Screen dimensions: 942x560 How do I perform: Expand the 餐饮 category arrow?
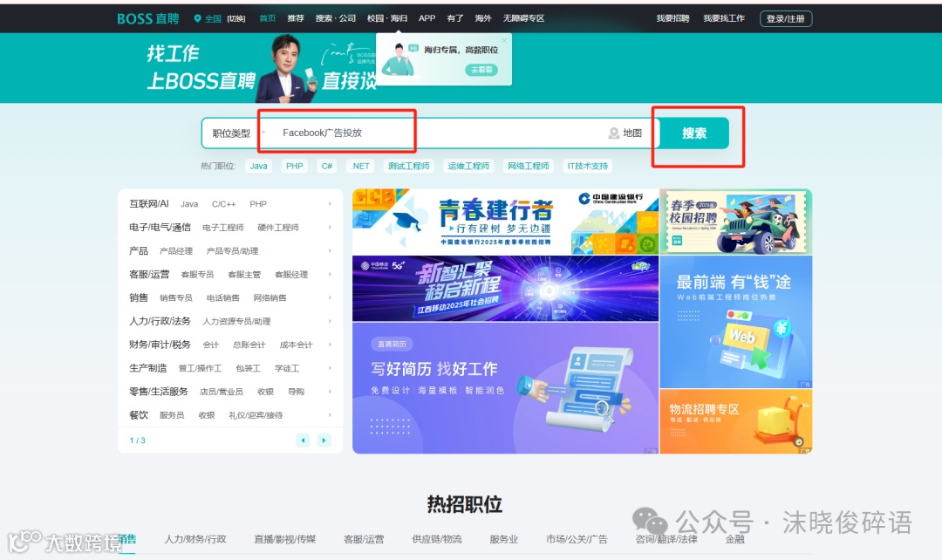pyautogui.click(x=330, y=415)
